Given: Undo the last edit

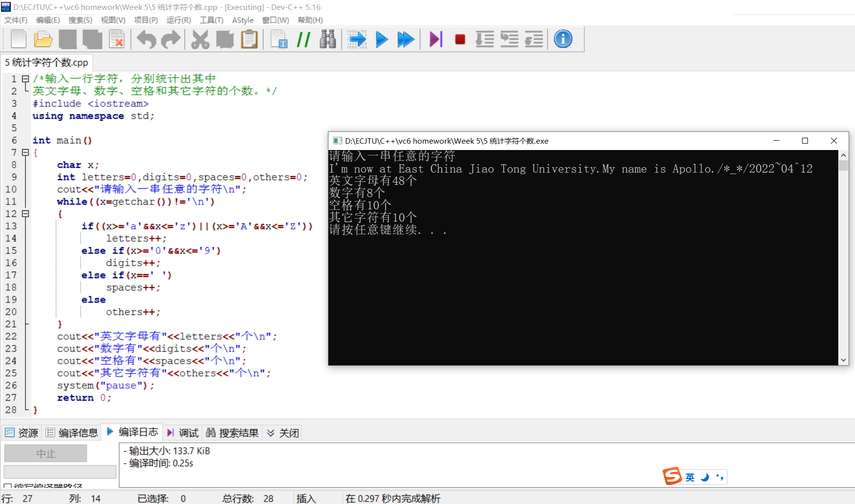Looking at the screenshot, I should point(146,39).
